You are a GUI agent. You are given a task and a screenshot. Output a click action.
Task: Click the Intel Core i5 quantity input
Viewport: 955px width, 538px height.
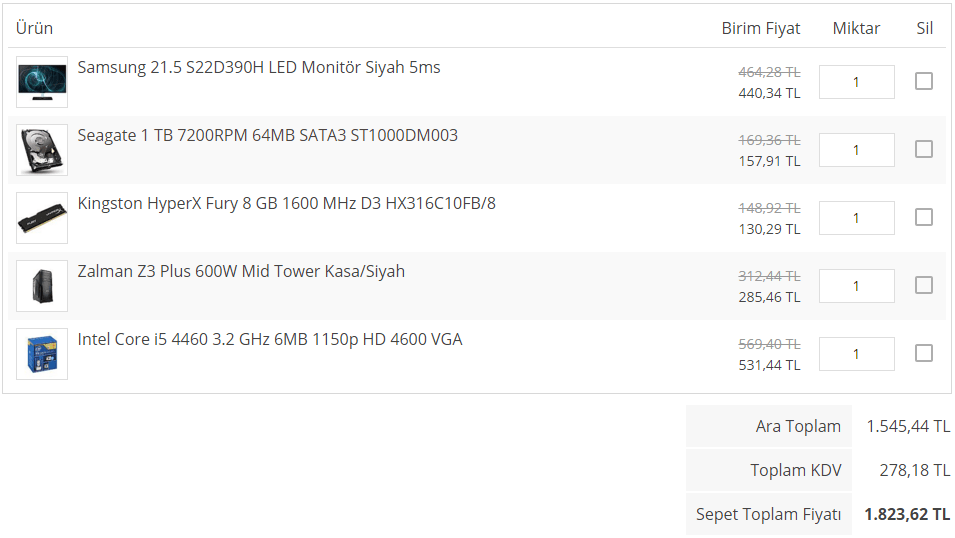point(856,354)
